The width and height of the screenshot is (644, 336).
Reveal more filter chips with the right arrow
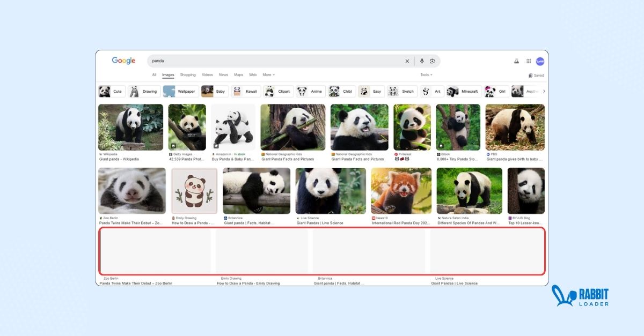[x=543, y=91]
